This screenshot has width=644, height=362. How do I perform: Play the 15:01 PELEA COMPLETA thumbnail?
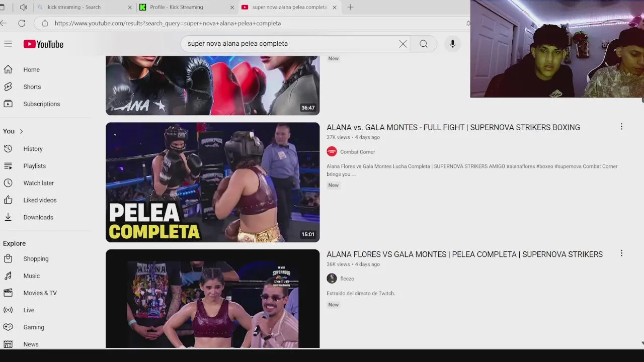point(212,182)
